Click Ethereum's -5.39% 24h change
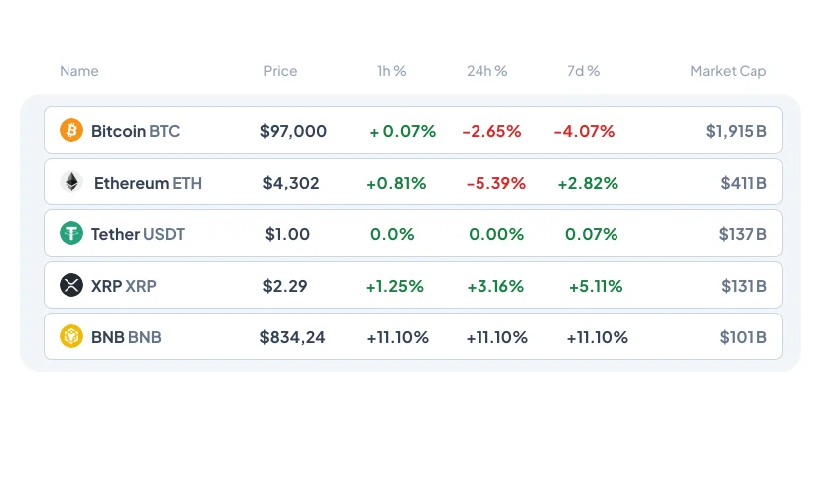Screen dimensions: 821x504 493,183
